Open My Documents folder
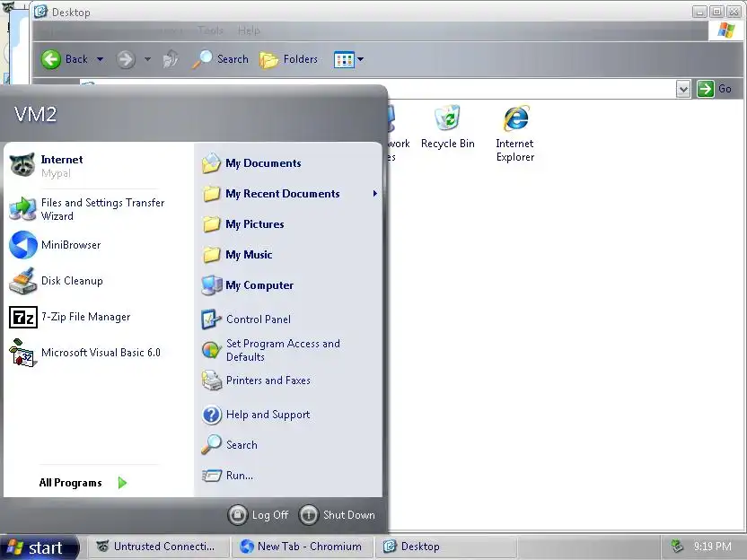The width and height of the screenshot is (747, 560). [289, 163]
